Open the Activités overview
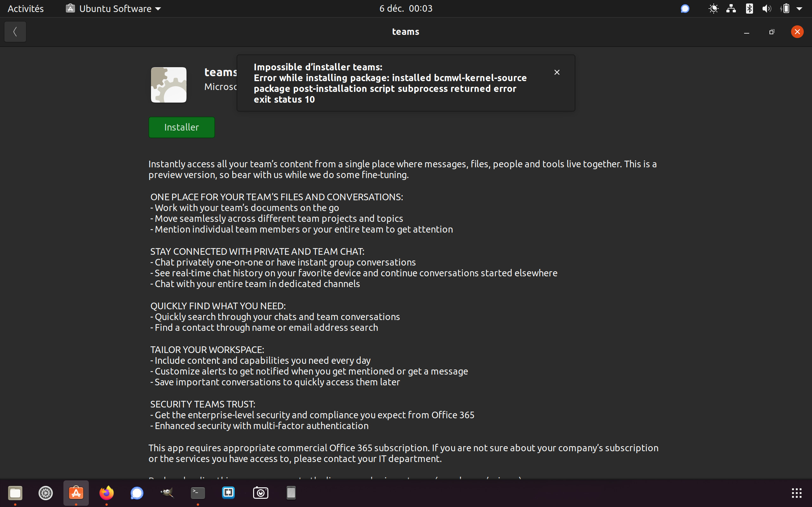This screenshot has height=507, width=812. (25, 8)
